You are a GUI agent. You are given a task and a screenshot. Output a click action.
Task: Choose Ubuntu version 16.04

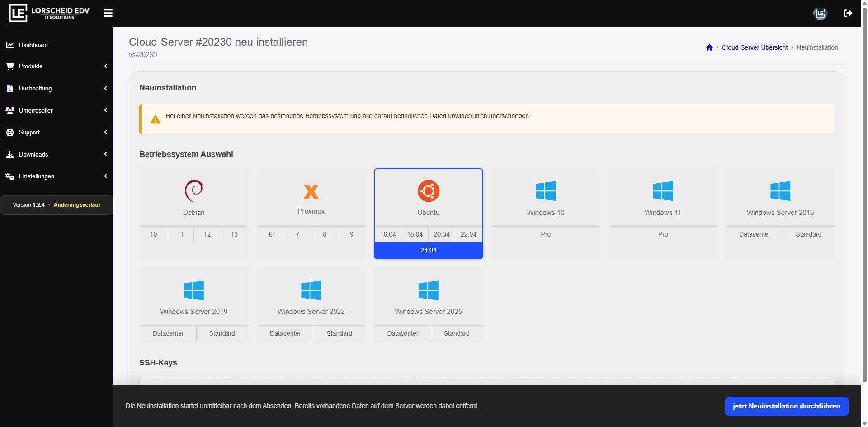coord(388,234)
